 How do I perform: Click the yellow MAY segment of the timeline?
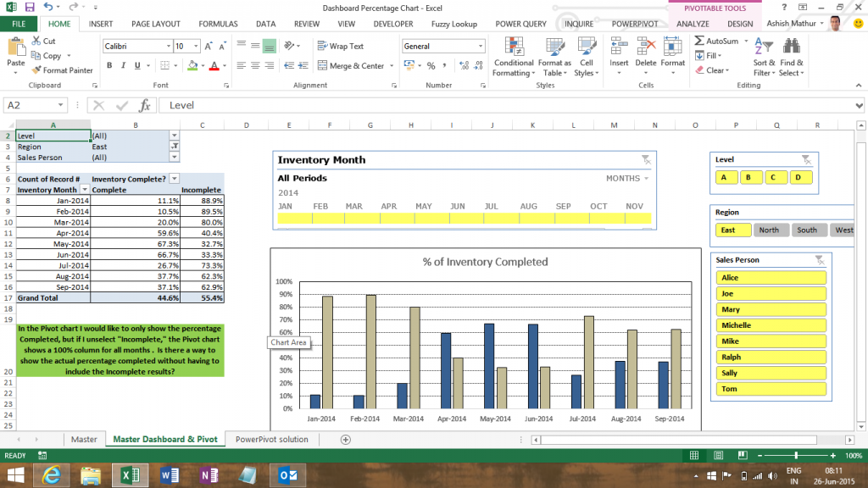[431, 219]
